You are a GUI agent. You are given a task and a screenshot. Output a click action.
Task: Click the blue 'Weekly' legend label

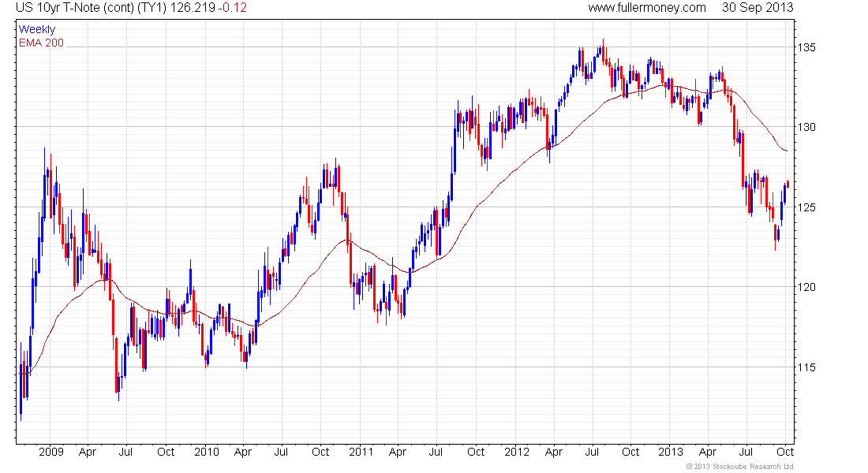click(37, 29)
